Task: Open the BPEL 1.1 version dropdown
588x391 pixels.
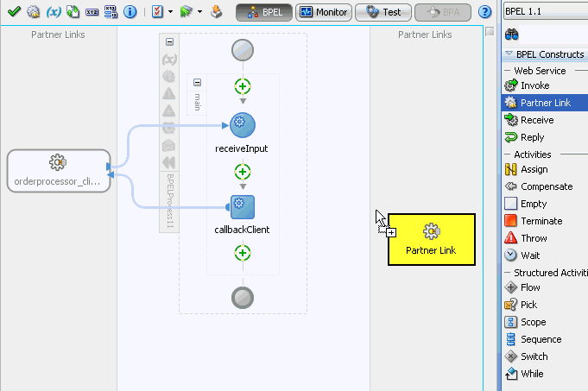Action: tap(546, 11)
